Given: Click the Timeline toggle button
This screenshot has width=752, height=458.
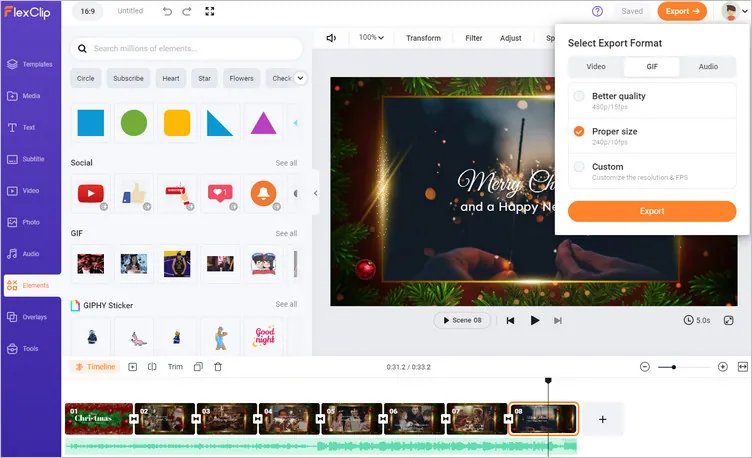Looking at the screenshot, I should tap(95, 367).
